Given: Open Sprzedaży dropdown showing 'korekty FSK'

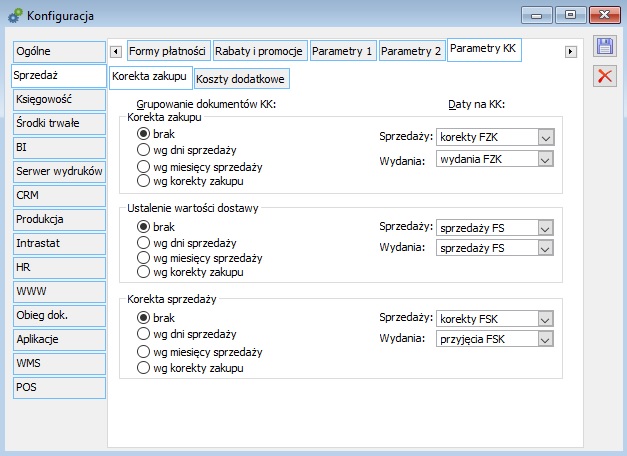Looking at the screenshot, I should [495, 319].
